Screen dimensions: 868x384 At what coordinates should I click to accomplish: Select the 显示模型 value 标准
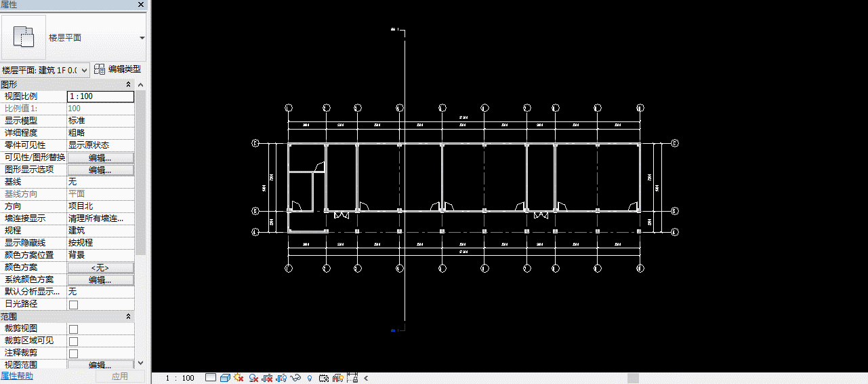[x=100, y=121]
